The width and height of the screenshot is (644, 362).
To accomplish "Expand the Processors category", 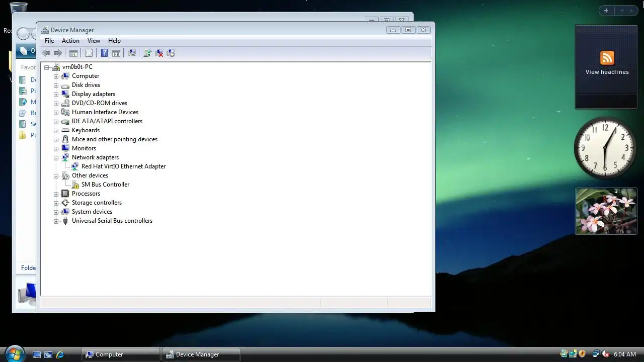I will coord(56,194).
